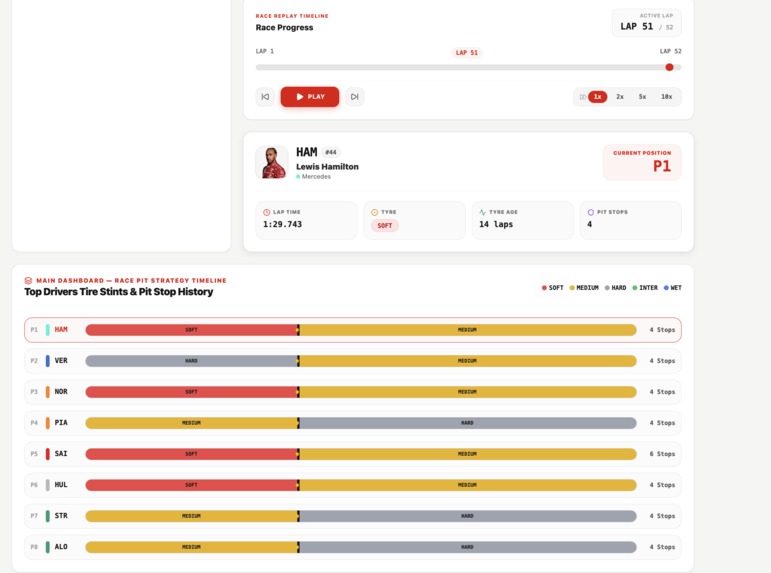Click the Lap Time 1:29.743 value
This screenshot has height=573, width=771.
point(283,224)
